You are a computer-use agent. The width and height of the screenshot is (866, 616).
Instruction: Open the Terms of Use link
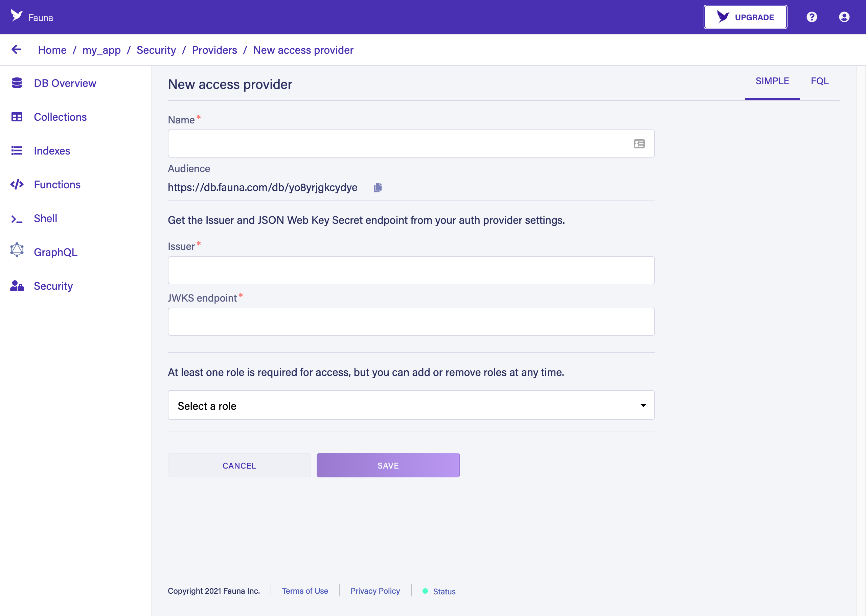click(305, 591)
